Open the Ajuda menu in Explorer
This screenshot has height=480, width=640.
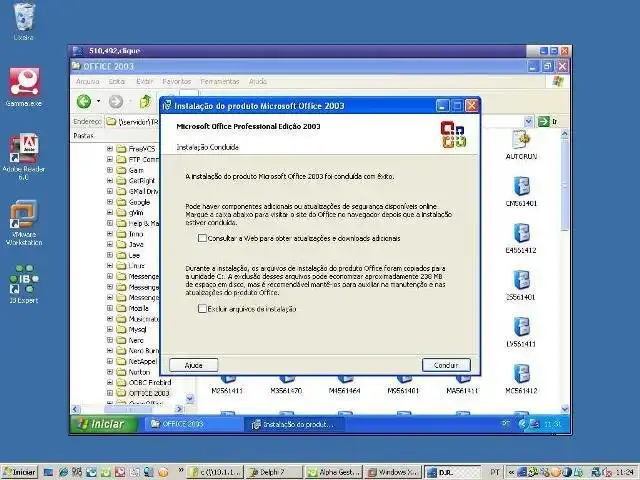pos(258,82)
